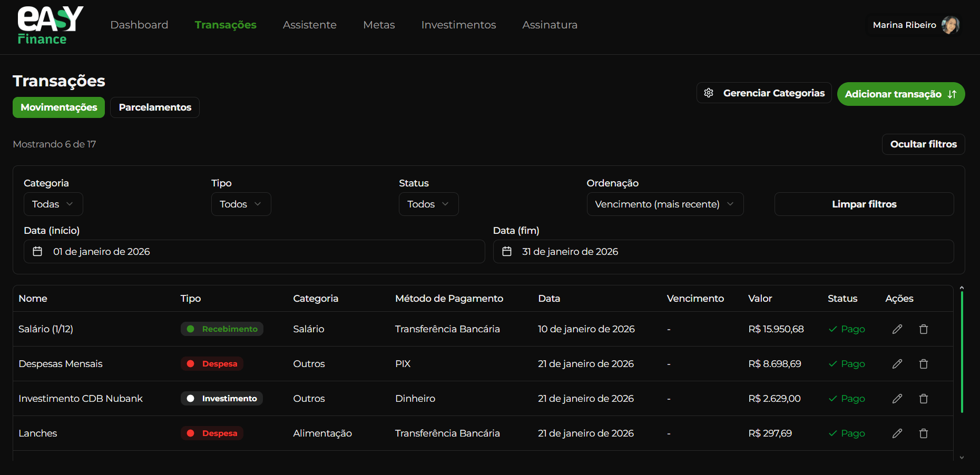Open the Ordenação dropdown
Viewport: 980px width, 475px height.
coord(665,204)
